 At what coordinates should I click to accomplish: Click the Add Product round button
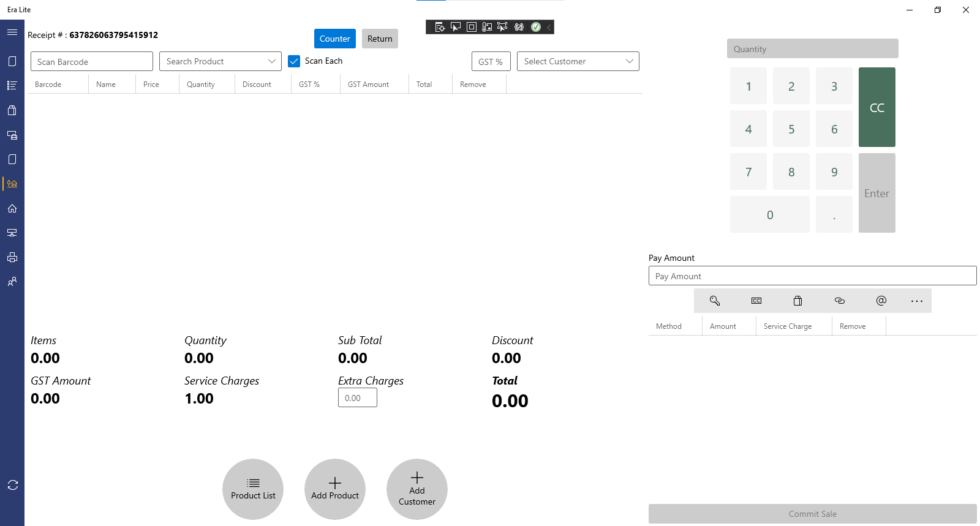[335, 489]
